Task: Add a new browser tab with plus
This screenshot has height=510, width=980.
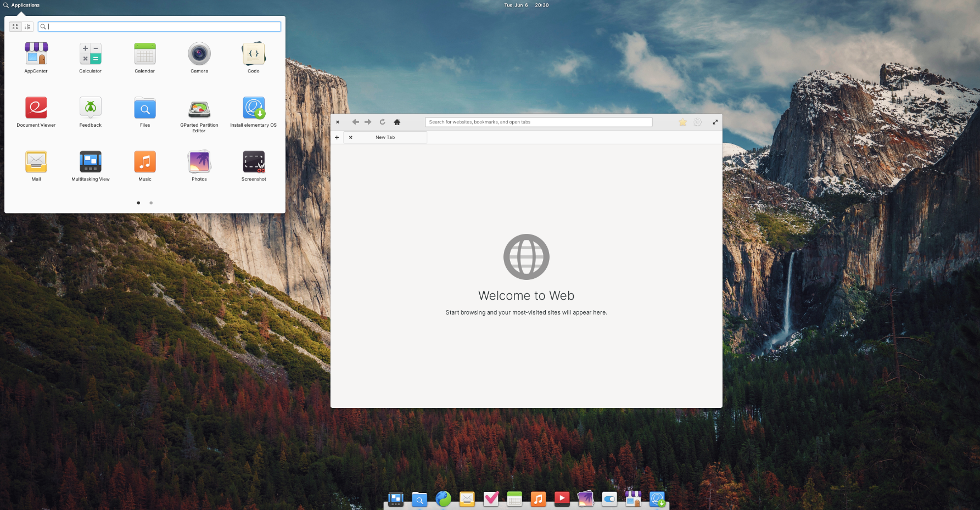Action: 337,137
